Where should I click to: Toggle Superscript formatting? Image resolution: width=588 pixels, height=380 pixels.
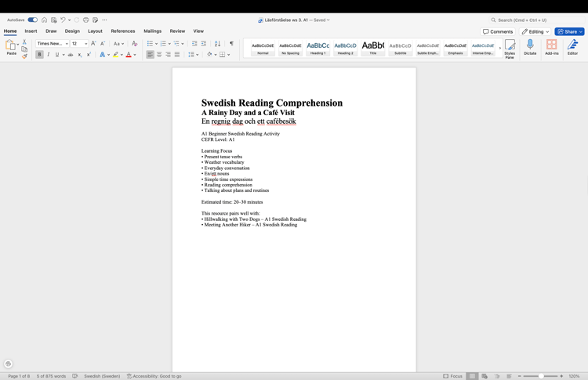tap(89, 55)
